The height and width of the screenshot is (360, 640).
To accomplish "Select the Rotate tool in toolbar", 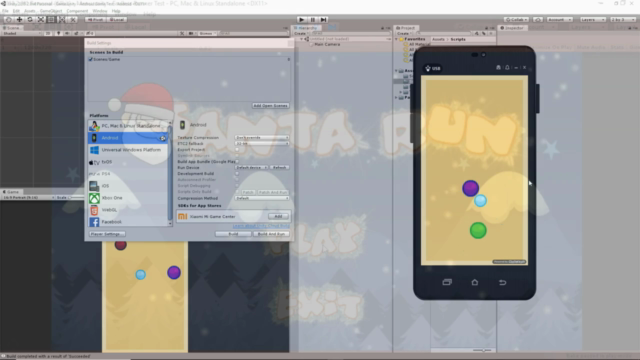I will 30,19.
